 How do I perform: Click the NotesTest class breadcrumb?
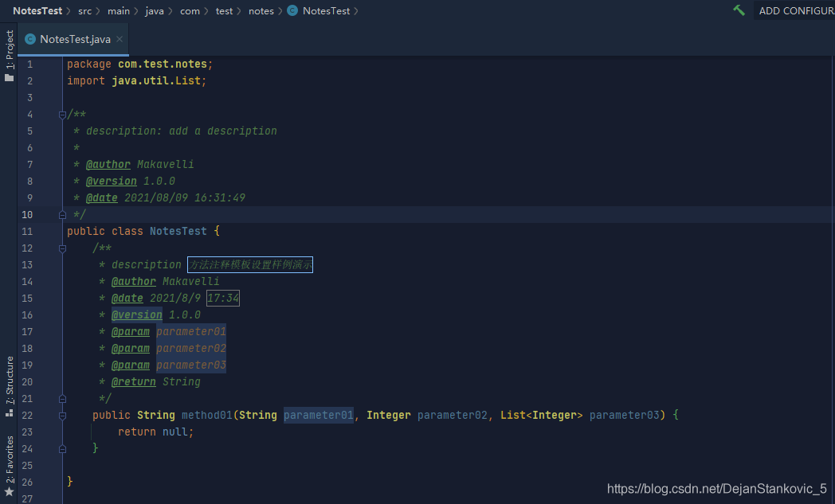[326, 10]
